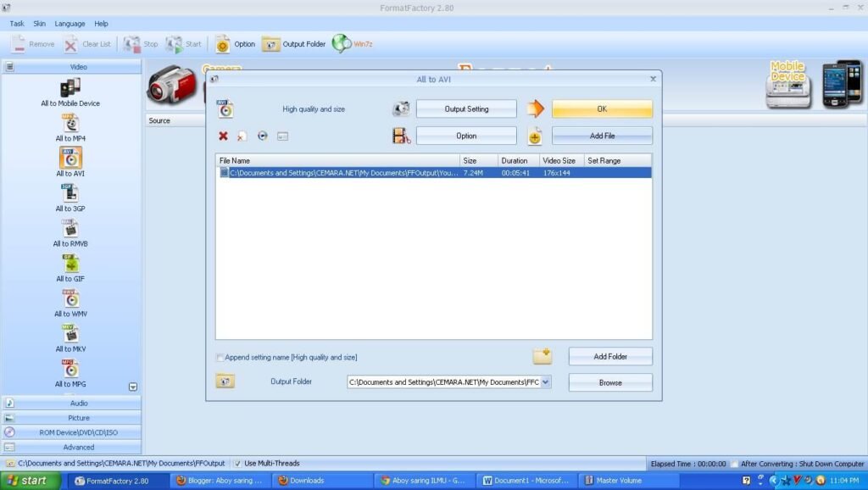
Task: Click the Start toolbar button
Action: pyautogui.click(x=184, y=44)
